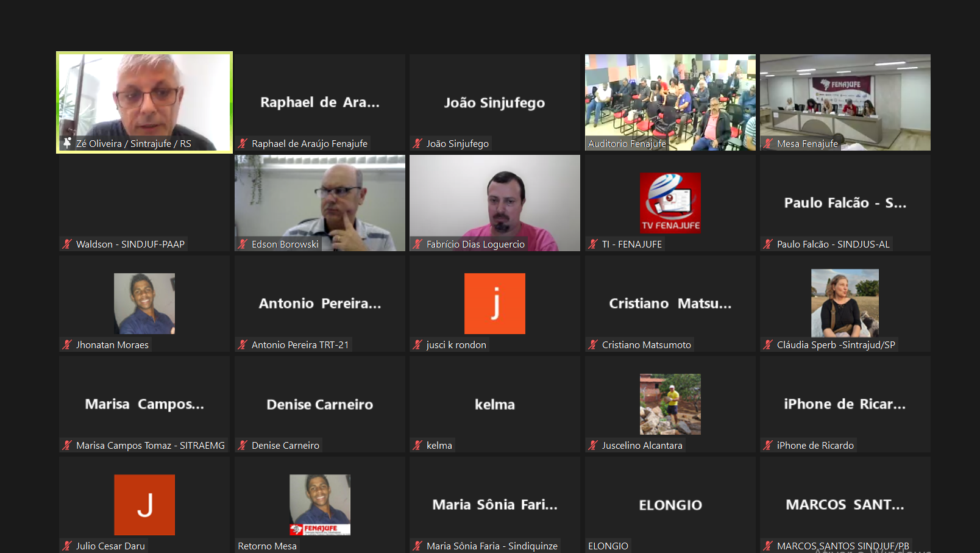Select the ELONGIO participant tile

(670, 505)
